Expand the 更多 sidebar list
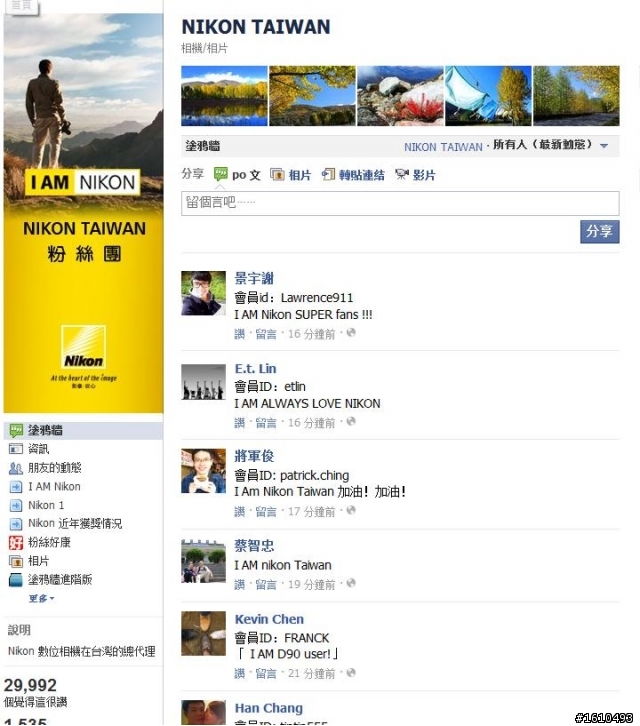This screenshot has width=640, height=726. (x=41, y=598)
